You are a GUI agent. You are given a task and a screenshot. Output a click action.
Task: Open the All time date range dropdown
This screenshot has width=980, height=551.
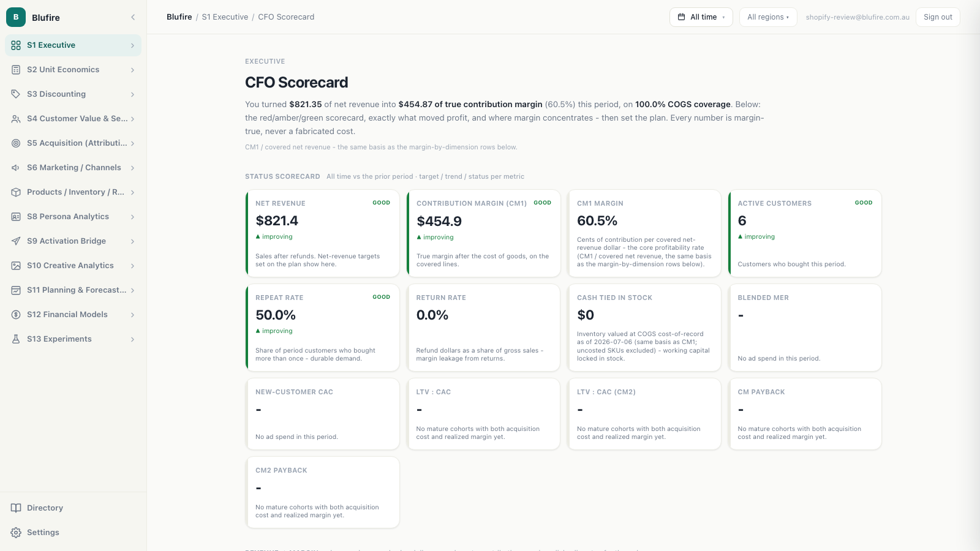[x=701, y=17]
